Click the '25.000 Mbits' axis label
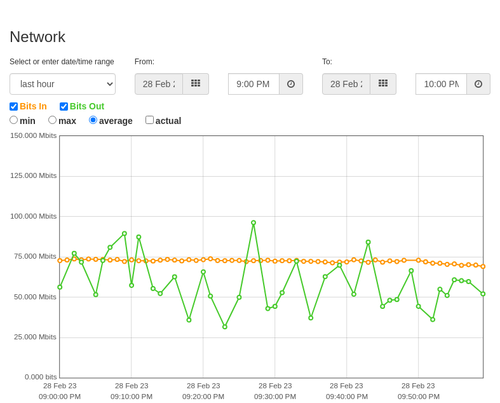The image size is (500, 403). 35,337
